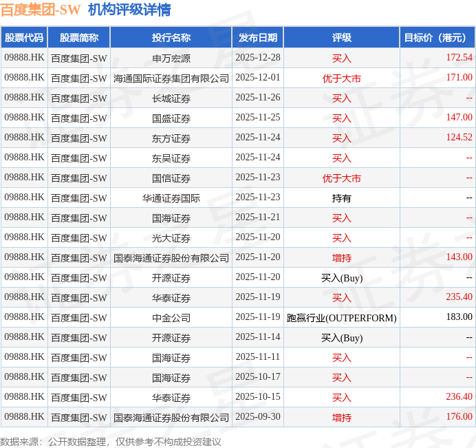The image size is (476, 448).
Task: Click the target price 147.00
Action: click(459, 117)
